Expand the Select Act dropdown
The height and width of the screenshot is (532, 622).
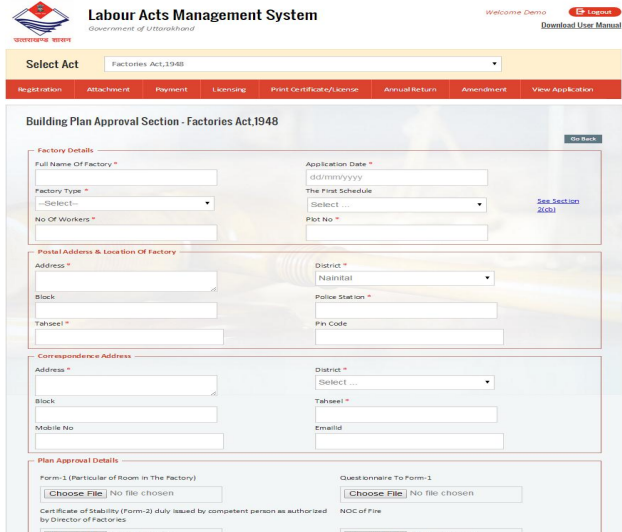pos(304,64)
